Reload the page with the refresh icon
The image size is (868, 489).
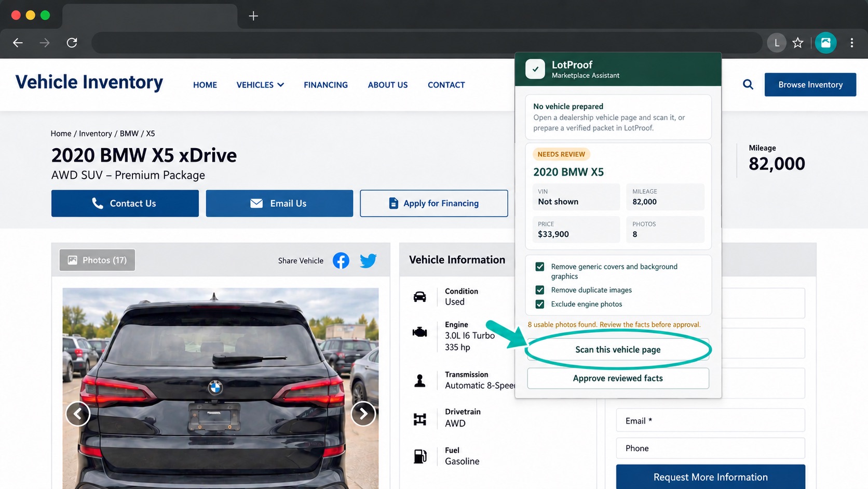coord(72,43)
